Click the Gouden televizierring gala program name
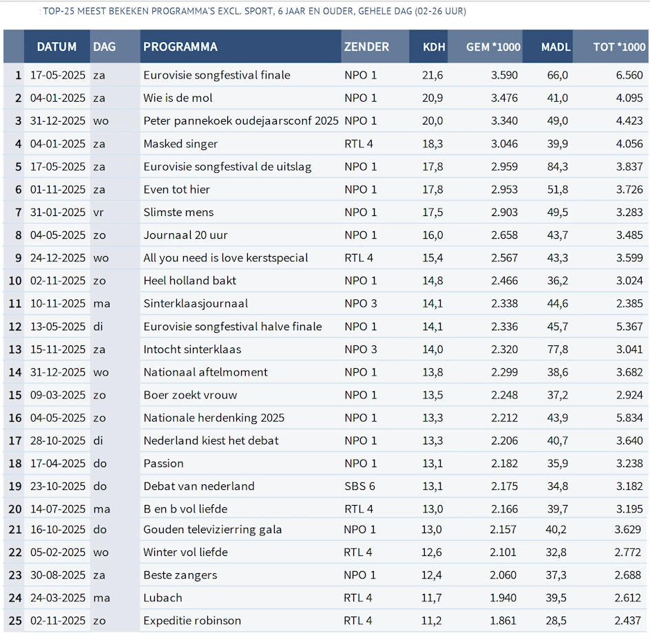 [212, 530]
